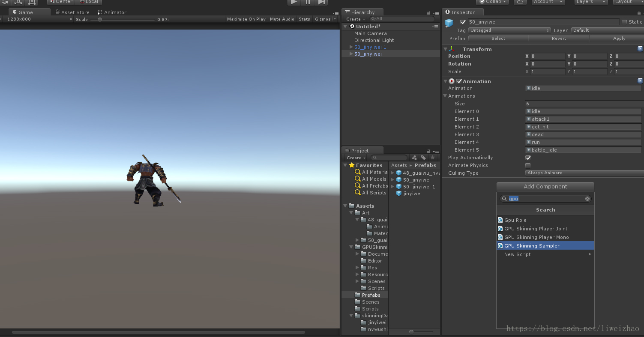This screenshot has width=644, height=337.
Task: Select GPU Skinning Player Joint script
Action: pos(545,229)
